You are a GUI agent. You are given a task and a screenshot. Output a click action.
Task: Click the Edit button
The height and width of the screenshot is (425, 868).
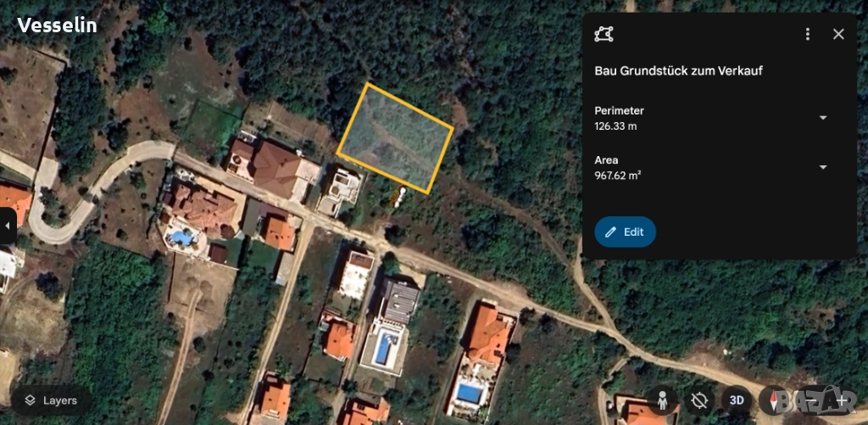pyautogui.click(x=625, y=232)
